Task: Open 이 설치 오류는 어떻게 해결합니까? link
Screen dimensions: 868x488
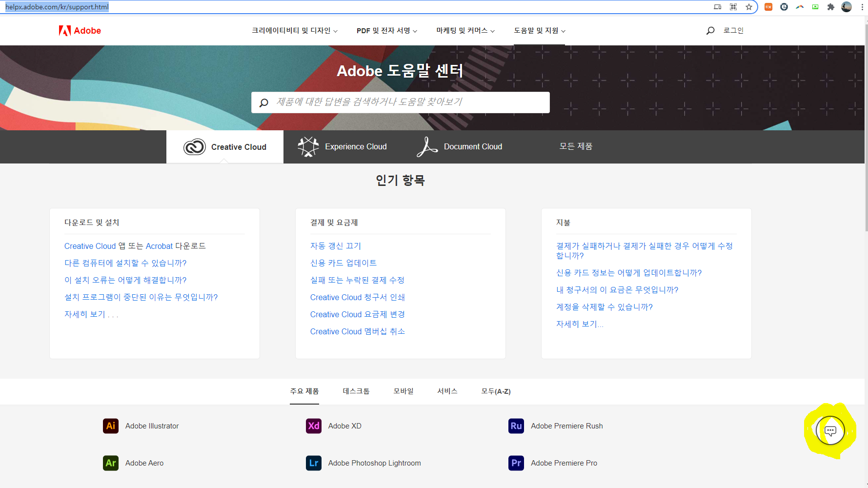Action: point(125,280)
